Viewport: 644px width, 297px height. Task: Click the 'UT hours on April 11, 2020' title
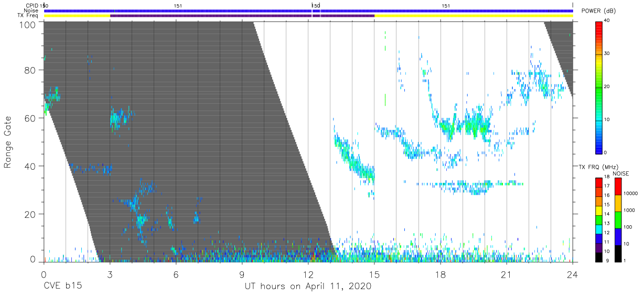pyautogui.click(x=308, y=287)
